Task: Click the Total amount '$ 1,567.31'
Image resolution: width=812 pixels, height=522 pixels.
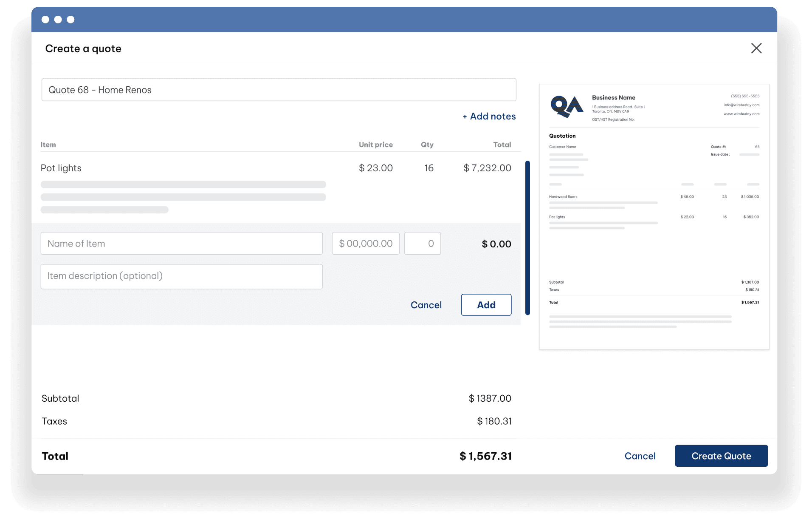Action: coord(486,457)
